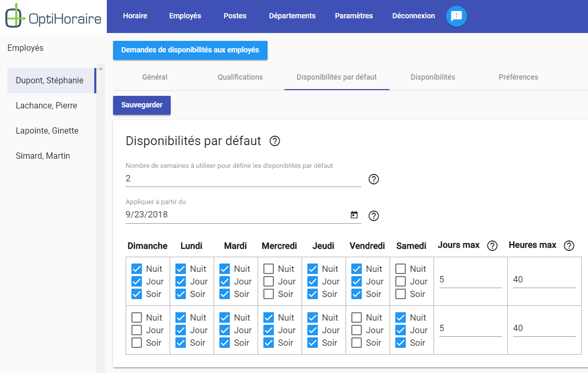This screenshot has width=588, height=373.
Task: Open the Jours max help icon
Action: click(x=492, y=246)
